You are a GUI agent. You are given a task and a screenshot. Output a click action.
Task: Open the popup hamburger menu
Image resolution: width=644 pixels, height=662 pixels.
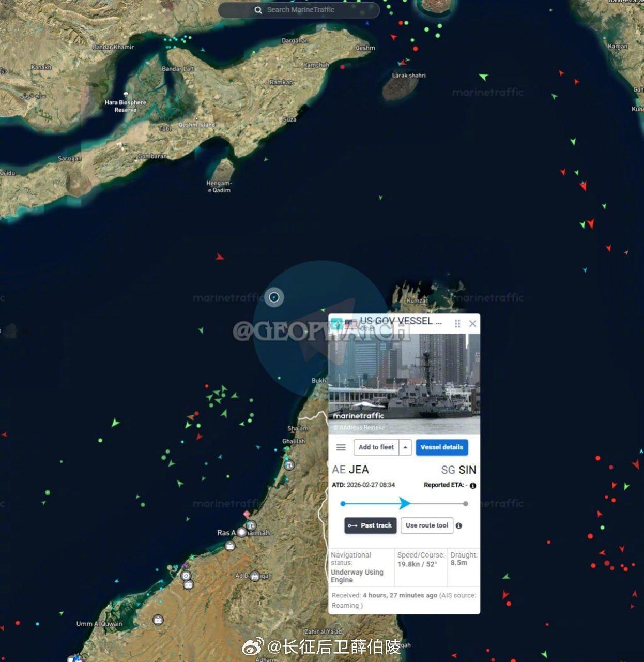coord(341,447)
